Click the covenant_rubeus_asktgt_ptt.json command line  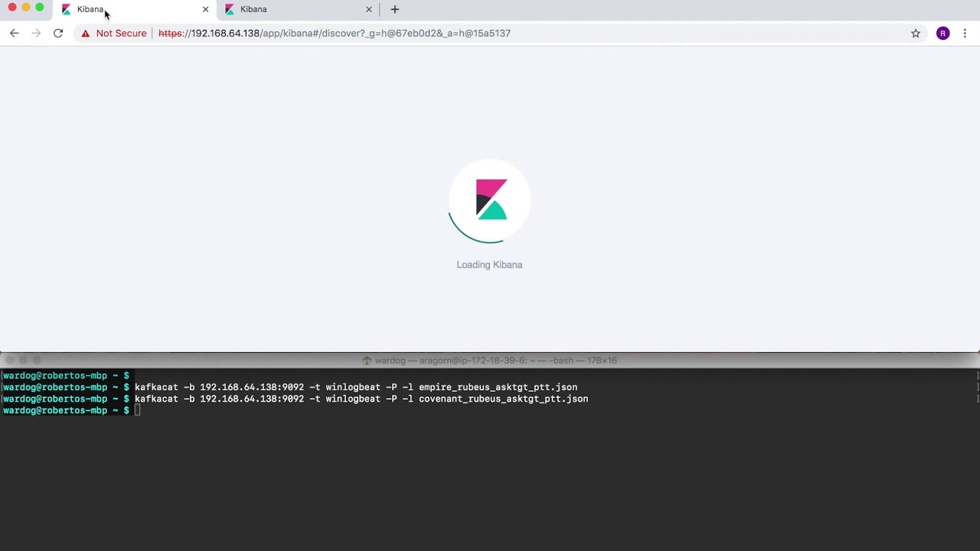[296, 399]
